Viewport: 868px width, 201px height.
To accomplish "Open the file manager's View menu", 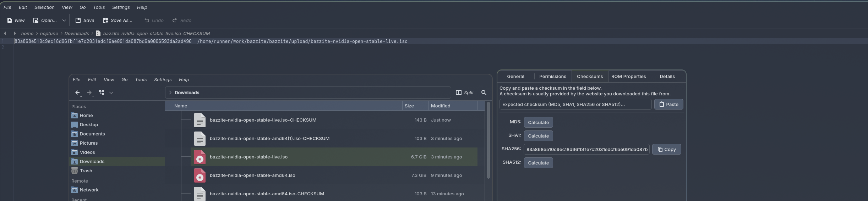I will tap(109, 79).
